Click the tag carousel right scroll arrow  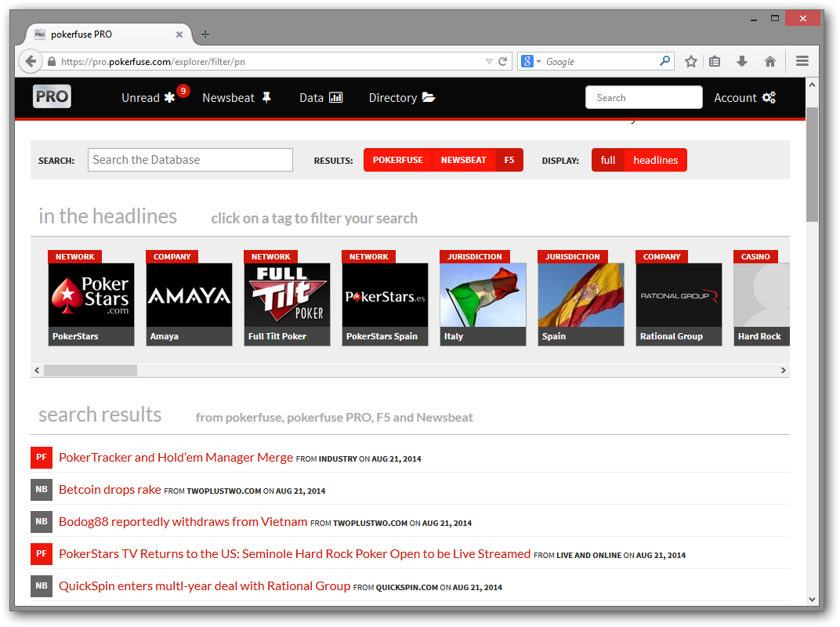(x=784, y=370)
